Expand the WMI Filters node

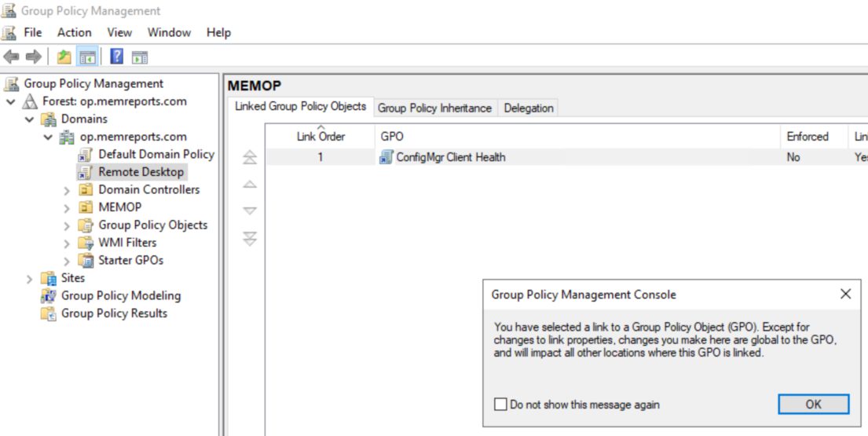click(x=67, y=244)
